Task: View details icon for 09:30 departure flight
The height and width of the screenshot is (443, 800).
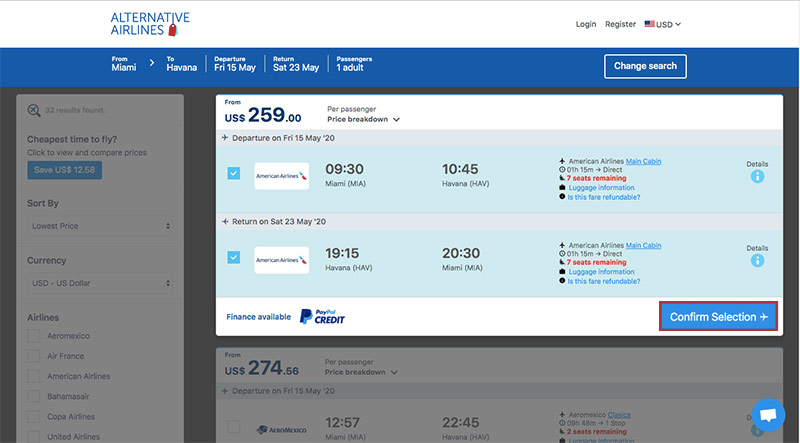Action: pos(757,177)
